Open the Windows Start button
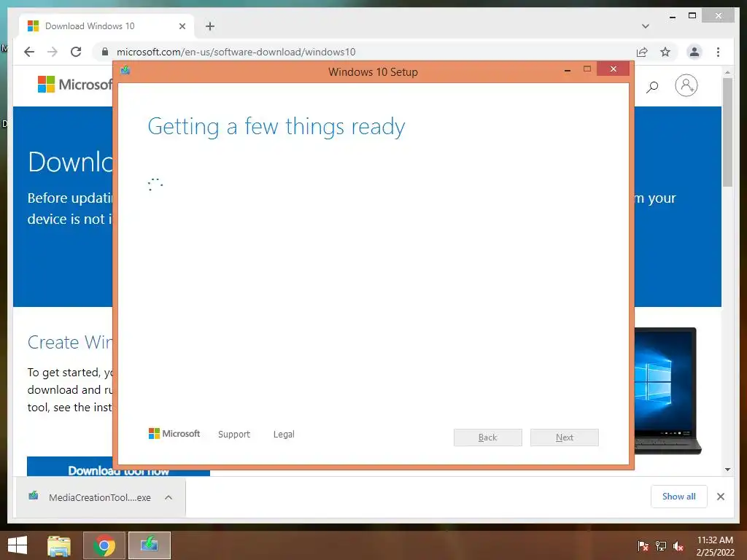The image size is (747, 560). click(x=18, y=545)
